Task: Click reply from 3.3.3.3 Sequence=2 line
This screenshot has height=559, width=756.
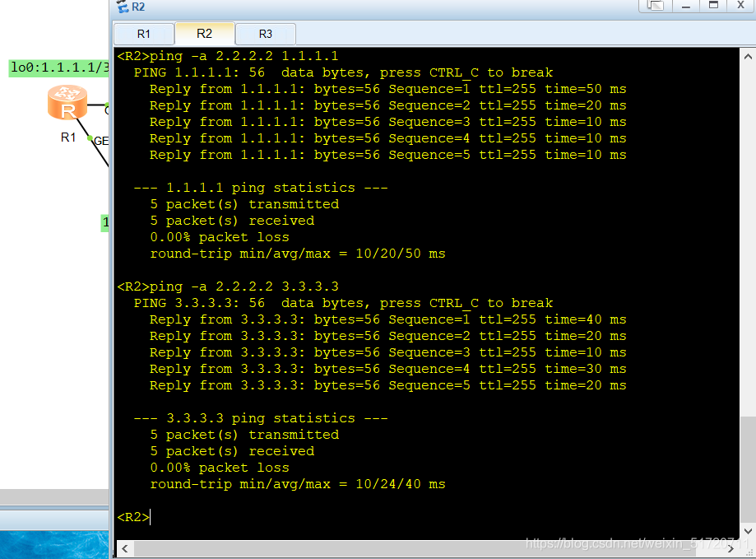Action: (x=387, y=336)
